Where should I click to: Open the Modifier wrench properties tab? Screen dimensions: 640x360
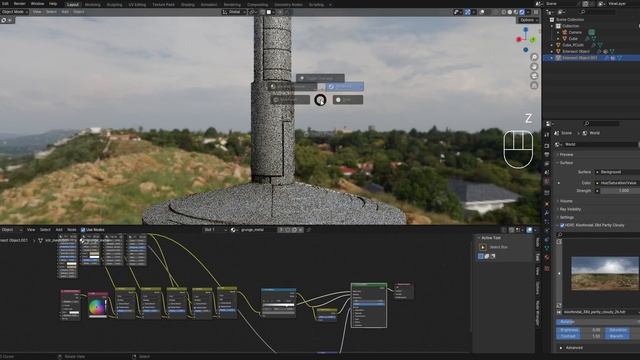(547, 213)
